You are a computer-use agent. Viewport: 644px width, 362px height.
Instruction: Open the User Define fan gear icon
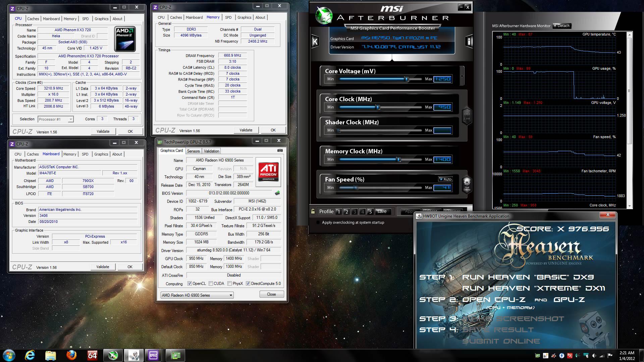[x=467, y=184]
